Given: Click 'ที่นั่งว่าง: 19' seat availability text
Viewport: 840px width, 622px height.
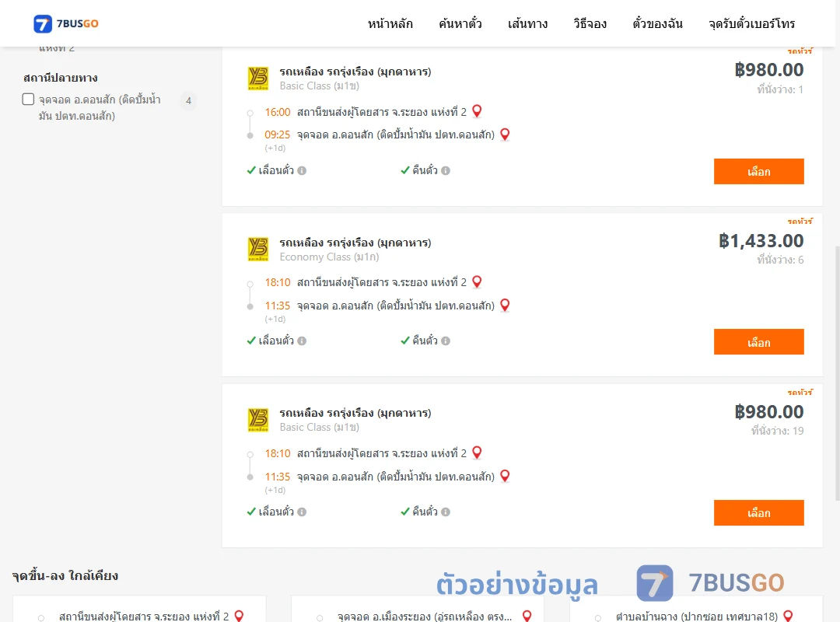Looking at the screenshot, I should 777,431.
